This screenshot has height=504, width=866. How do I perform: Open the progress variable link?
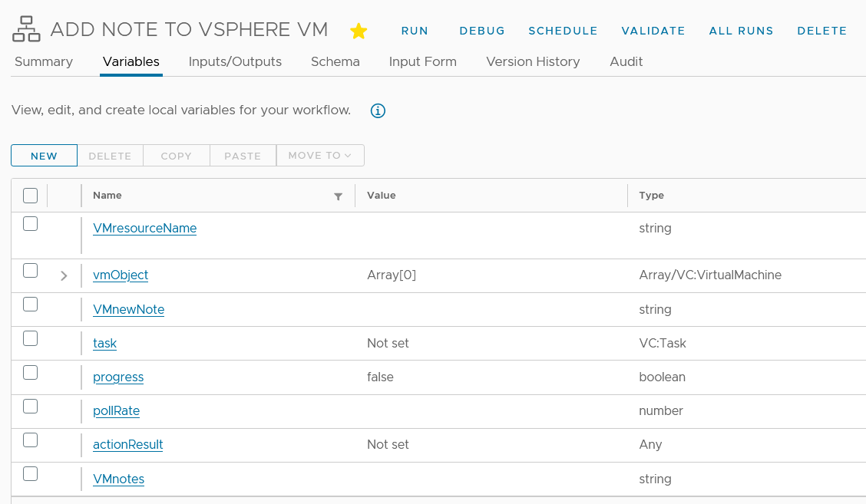118,377
